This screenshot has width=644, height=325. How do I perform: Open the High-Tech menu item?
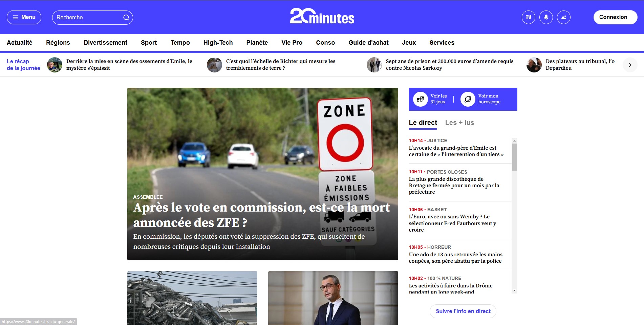coord(218,43)
